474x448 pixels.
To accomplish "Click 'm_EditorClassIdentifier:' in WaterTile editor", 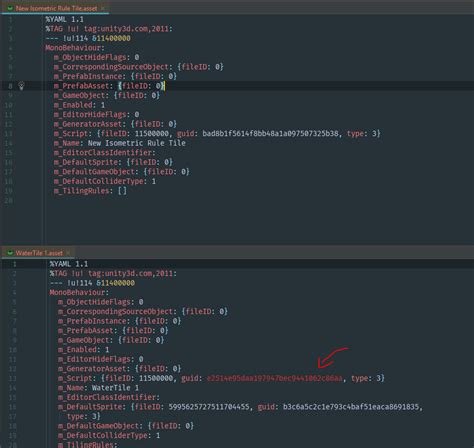I will pyautogui.click(x=109, y=397).
